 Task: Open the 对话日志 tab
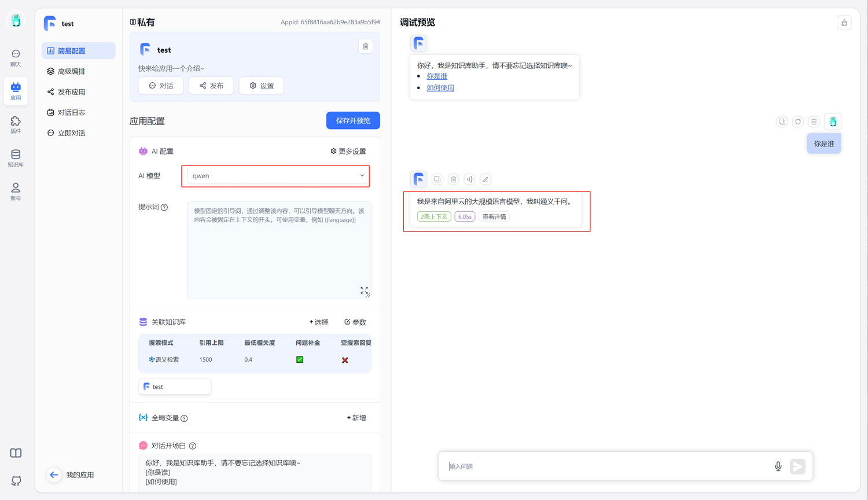click(78, 112)
